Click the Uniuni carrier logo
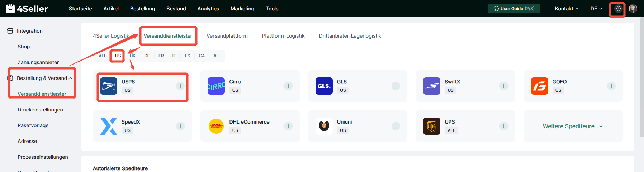Image resolution: width=644 pixels, height=172 pixels. [x=324, y=126]
